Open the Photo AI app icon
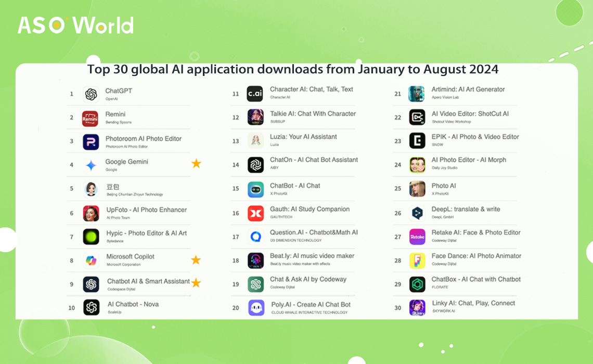Viewport: 593px width, 364px height. tap(417, 189)
